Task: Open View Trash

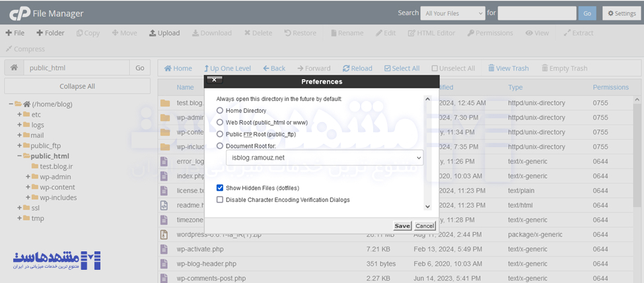Action: (508, 69)
